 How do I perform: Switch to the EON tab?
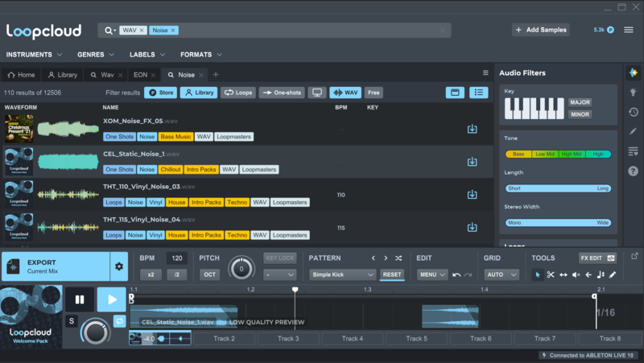point(140,74)
